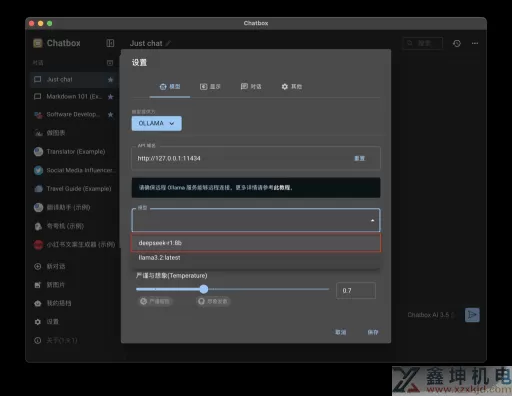Click the 夸夸机 avatar icon
This screenshot has width=512, height=396.
pyautogui.click(x=38, y=226)
